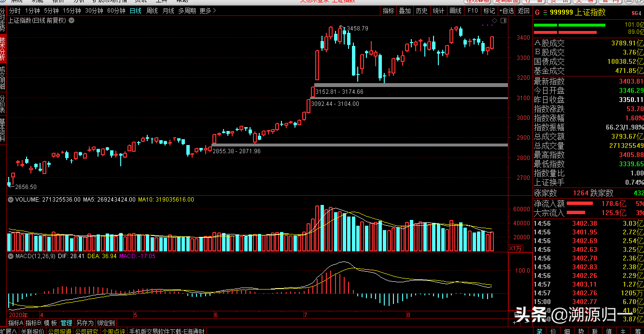Image resolution: width=644 pixels, height=334 pixels.
Task: Click the green list icon beside 999999
Action: pyautogui.click(x=545, y=13)
